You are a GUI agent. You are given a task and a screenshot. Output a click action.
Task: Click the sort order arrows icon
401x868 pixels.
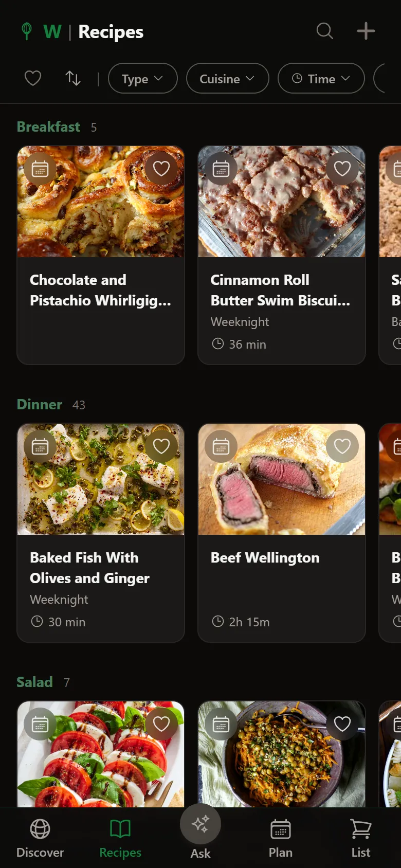[73, 79]
